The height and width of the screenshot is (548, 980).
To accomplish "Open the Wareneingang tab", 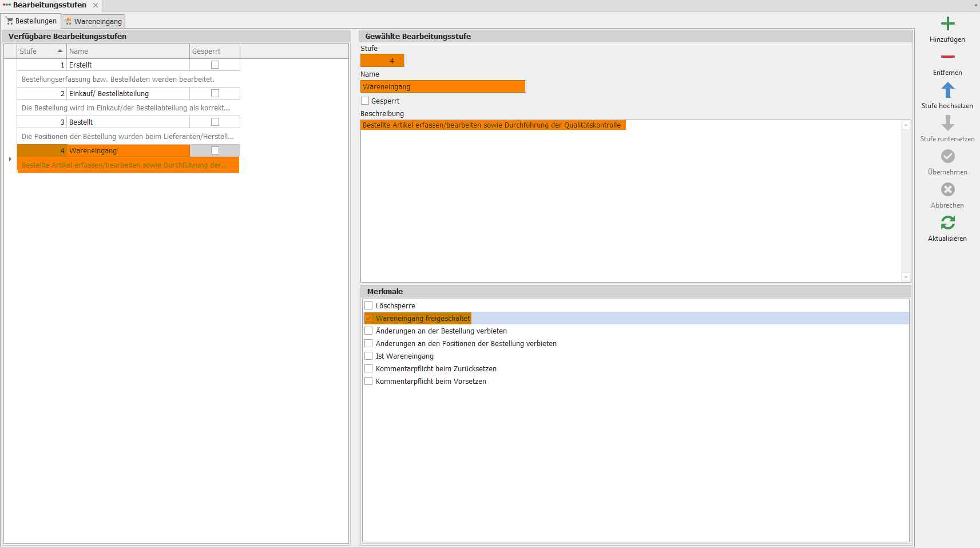I will (x=94, y=22).
